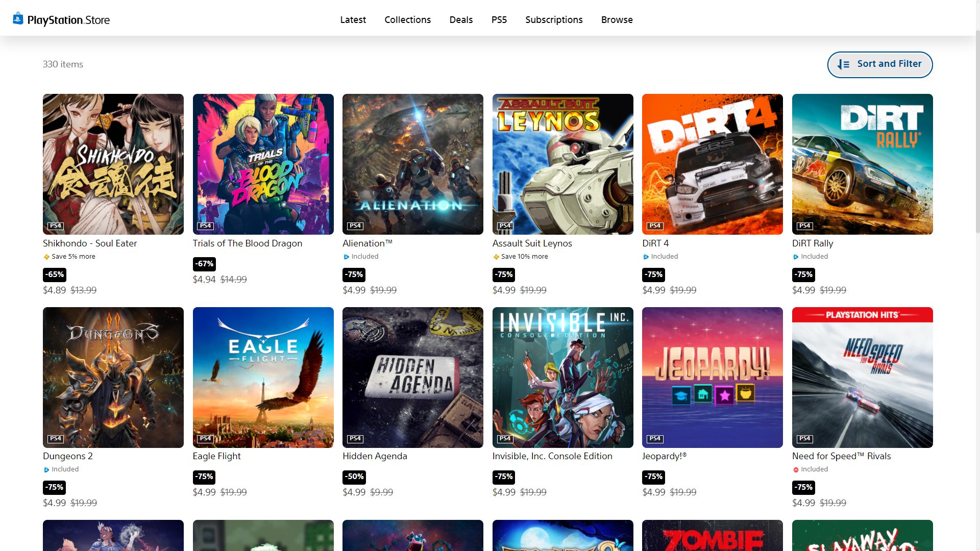Go to the Deals section
Image resolution: width=980 pixels, height=551 pixels.
point(461,19)
